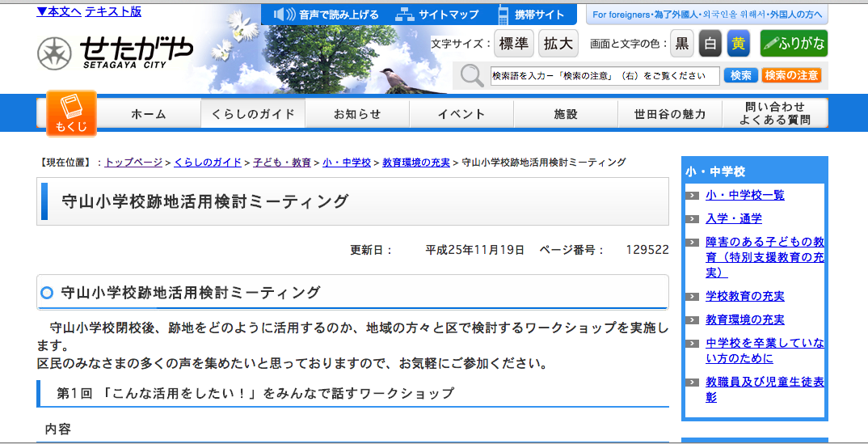Set text size to 標準
This screenshot has height=444, width=868.
(513, 44)
